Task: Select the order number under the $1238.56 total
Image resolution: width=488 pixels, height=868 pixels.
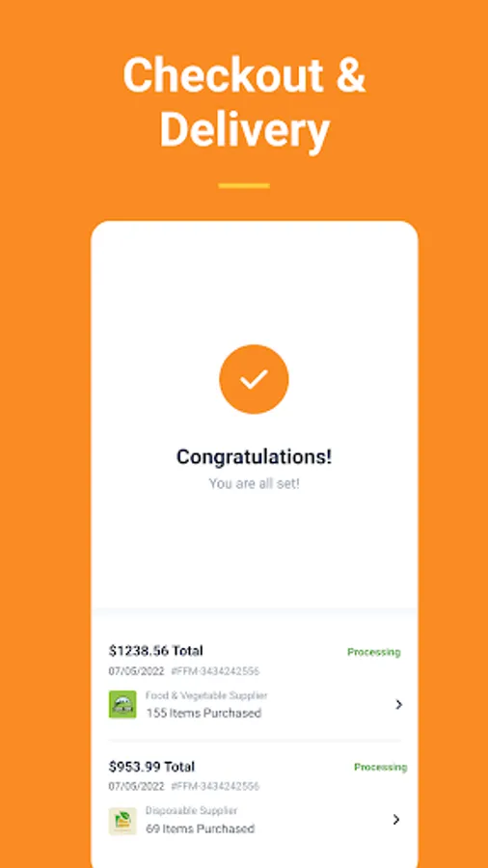Action: pyautogui.click(x=215, y=671)
